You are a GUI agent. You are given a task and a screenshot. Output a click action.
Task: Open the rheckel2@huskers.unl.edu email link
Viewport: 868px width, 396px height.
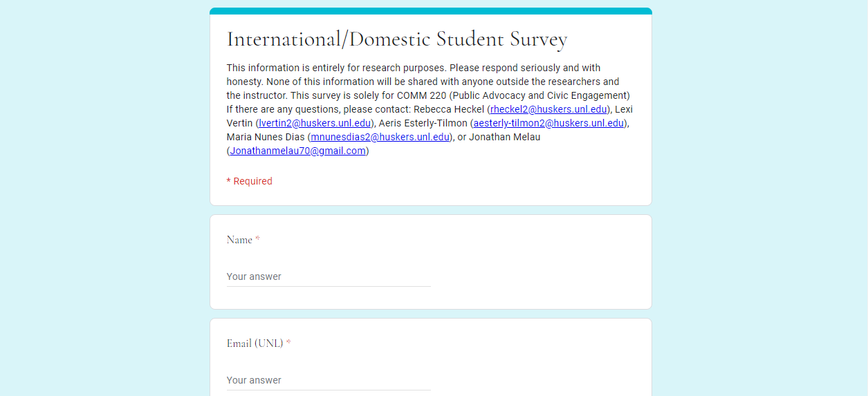click(x=548, y=109)
